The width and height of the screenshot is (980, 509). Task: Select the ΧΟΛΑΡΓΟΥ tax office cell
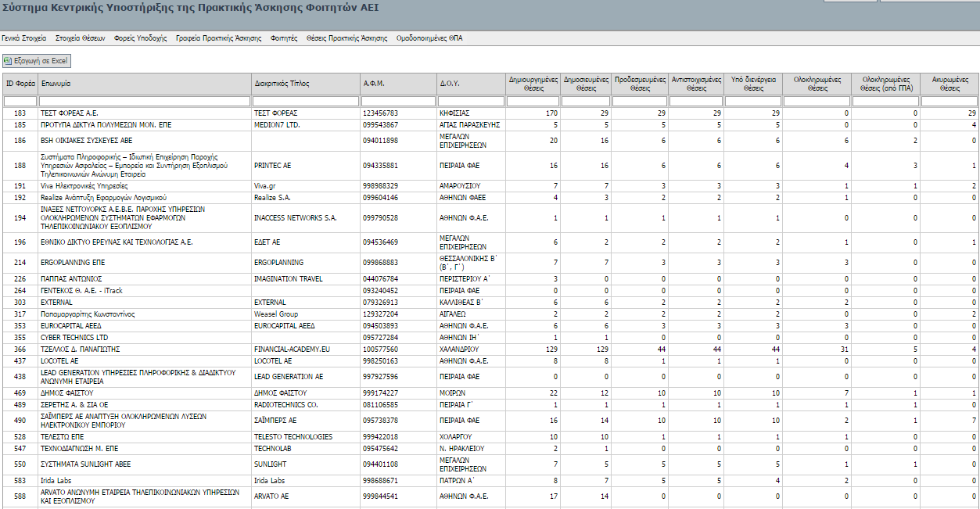471,436
